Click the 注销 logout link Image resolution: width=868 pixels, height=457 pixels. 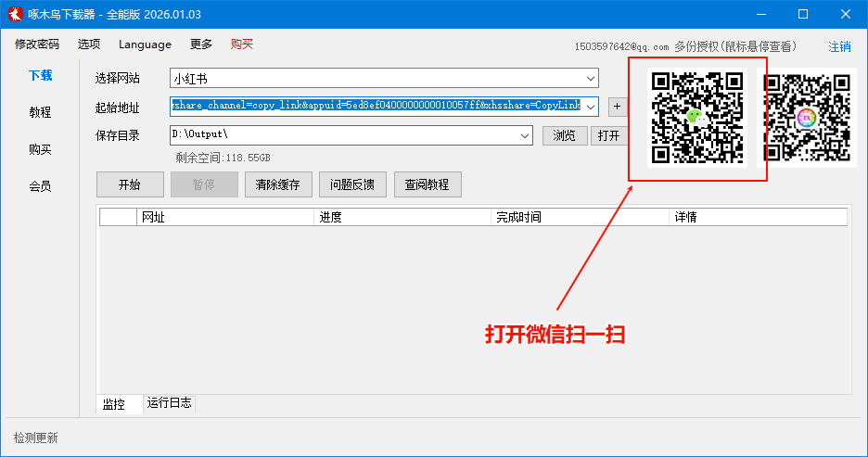(x=839, y=46)
